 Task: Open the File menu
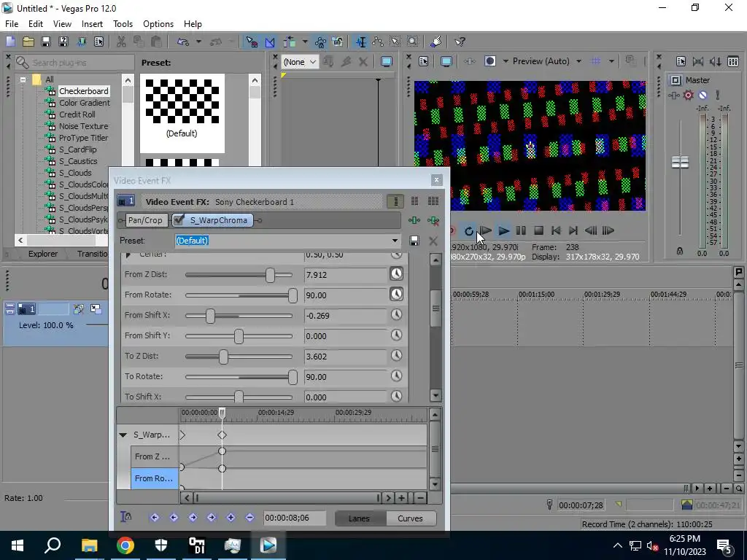pyautogui.click(x=12, y=24)
